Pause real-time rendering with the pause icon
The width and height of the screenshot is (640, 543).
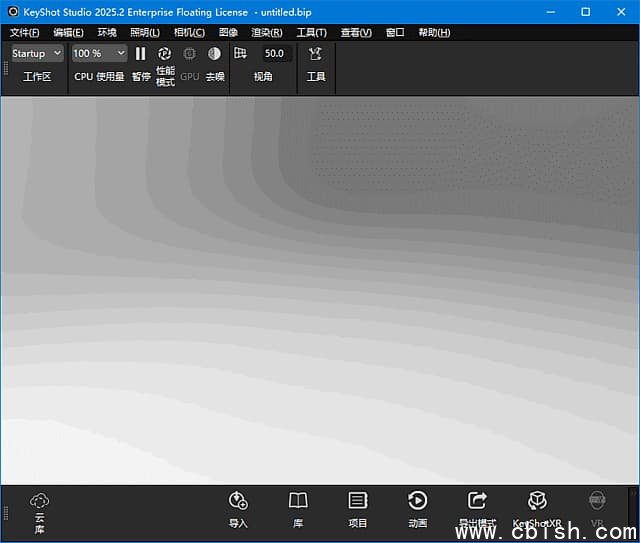click(x=140, y=53)
